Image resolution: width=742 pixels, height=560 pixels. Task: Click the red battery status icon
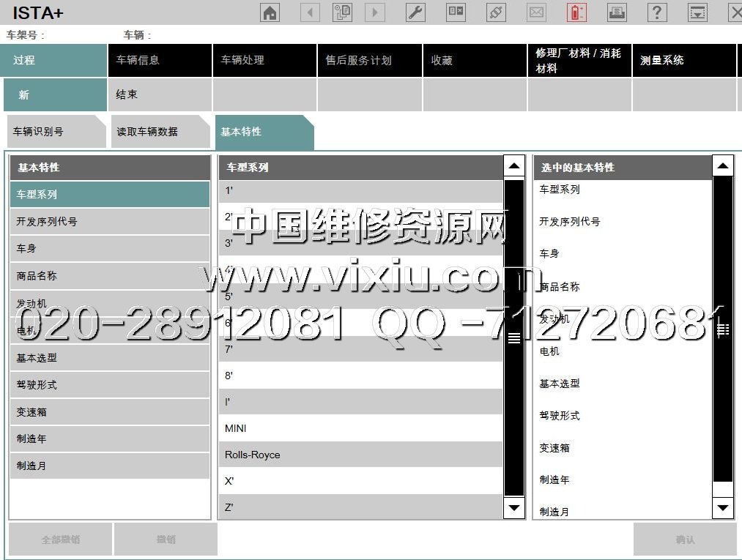coord(576,12)
